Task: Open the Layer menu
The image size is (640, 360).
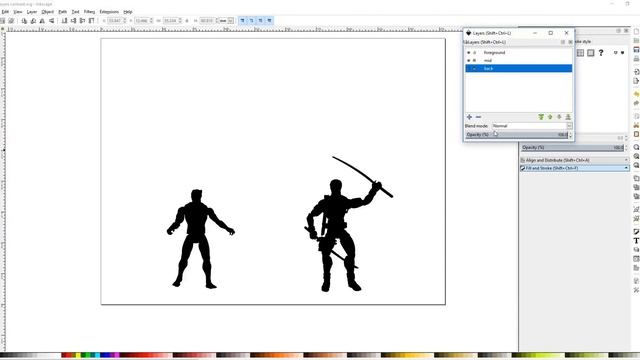Action: [31, 12]
